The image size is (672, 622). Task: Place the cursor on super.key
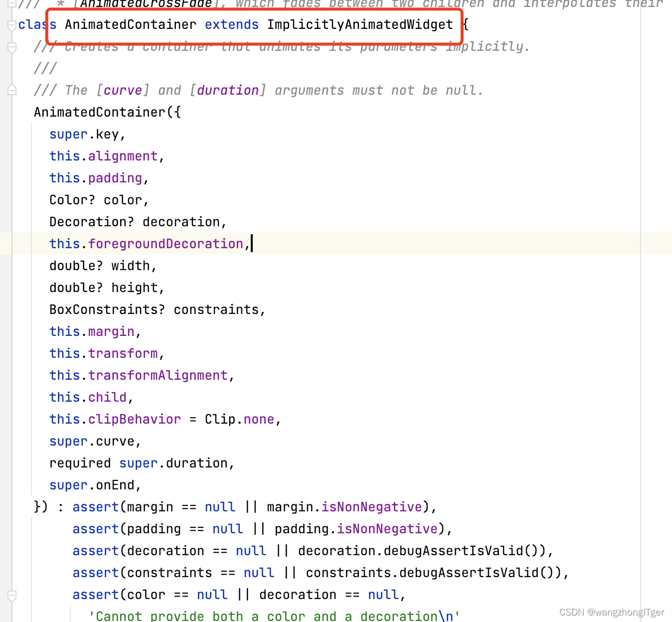point(85,134)
